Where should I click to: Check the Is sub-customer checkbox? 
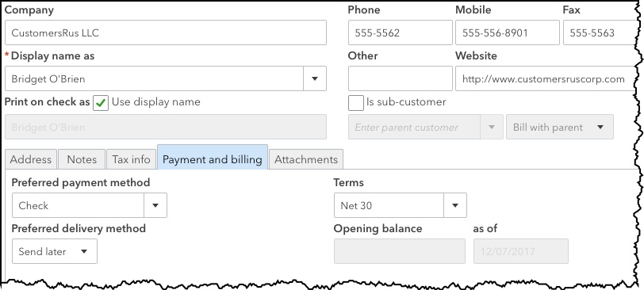[x=355, y=103]
